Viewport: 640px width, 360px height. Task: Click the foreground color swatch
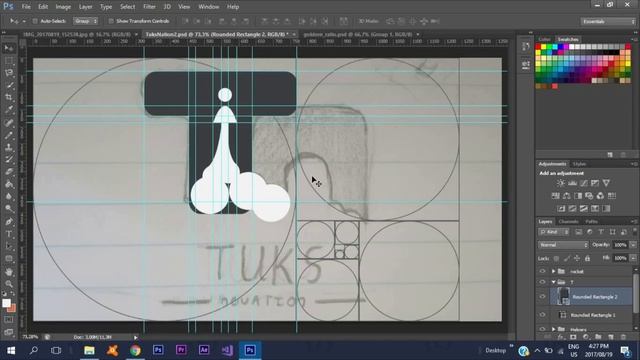[x=6, y=303]
